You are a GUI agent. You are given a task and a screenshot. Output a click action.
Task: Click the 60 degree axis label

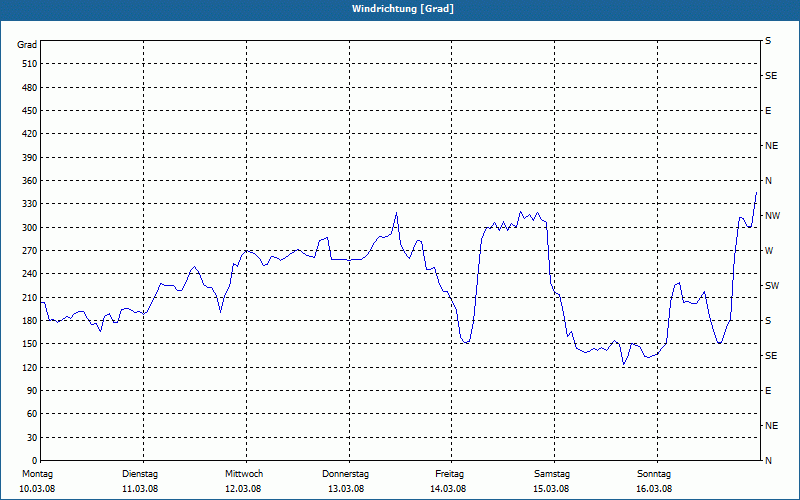pos(32,414)
